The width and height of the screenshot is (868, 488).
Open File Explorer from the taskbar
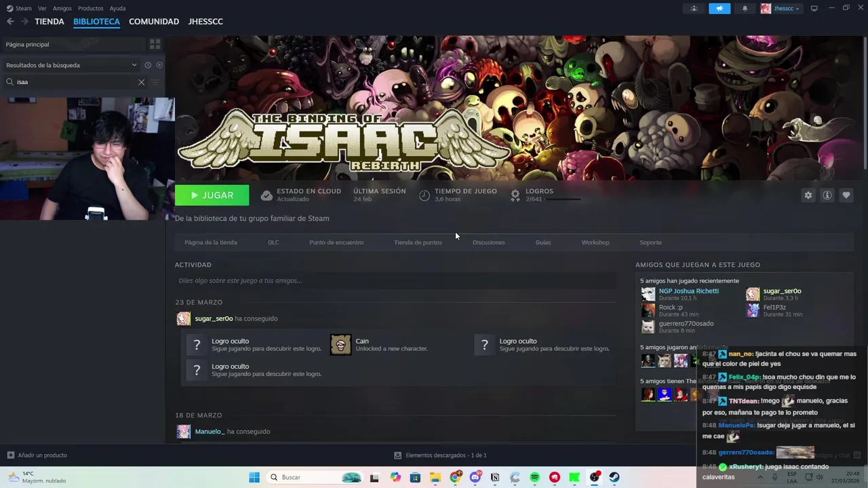(x=435, y=477)
